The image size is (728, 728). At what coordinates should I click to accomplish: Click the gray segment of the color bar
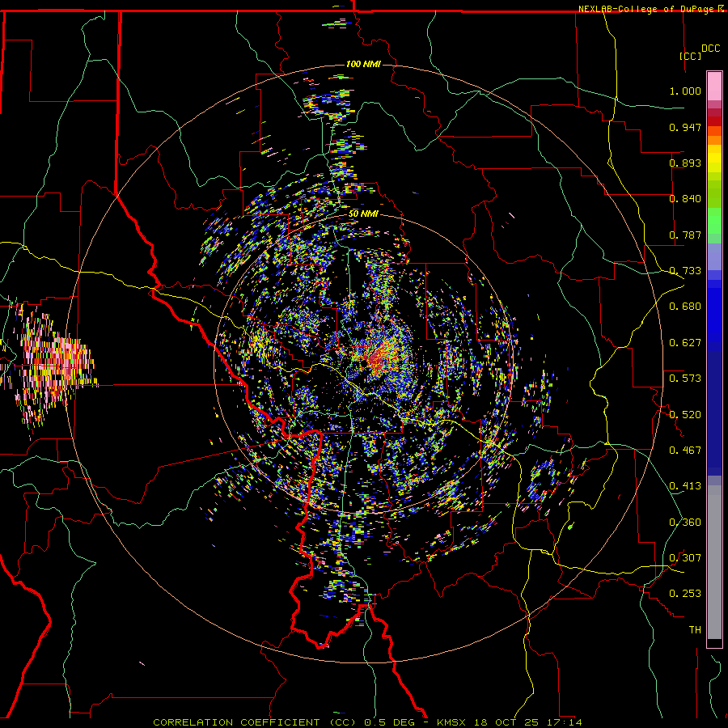(x=714, y=562)
